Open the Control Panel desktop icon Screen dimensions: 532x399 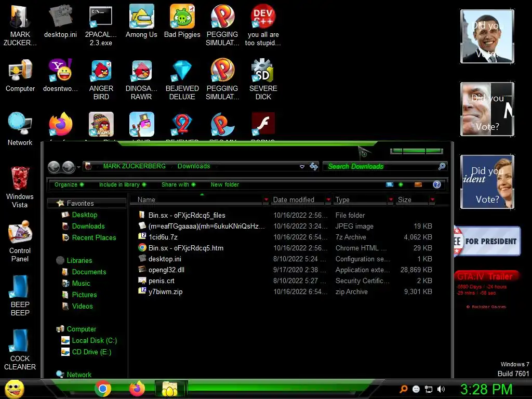(x=20, y=241)
